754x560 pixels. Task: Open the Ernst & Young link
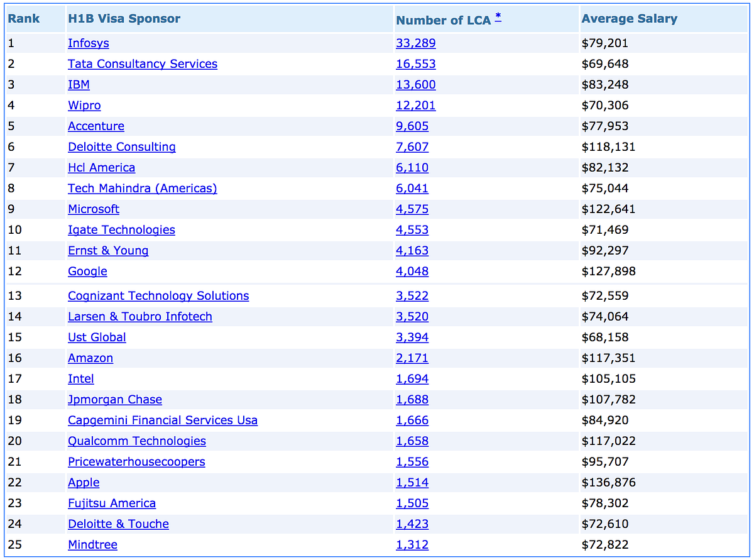pos(108,251)
